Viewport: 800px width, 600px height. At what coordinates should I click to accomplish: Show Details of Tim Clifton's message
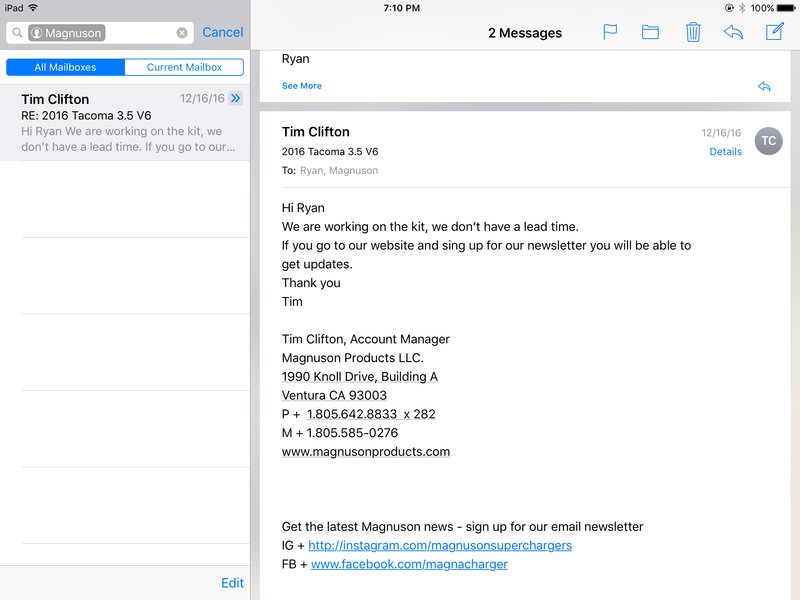point(726,152)
